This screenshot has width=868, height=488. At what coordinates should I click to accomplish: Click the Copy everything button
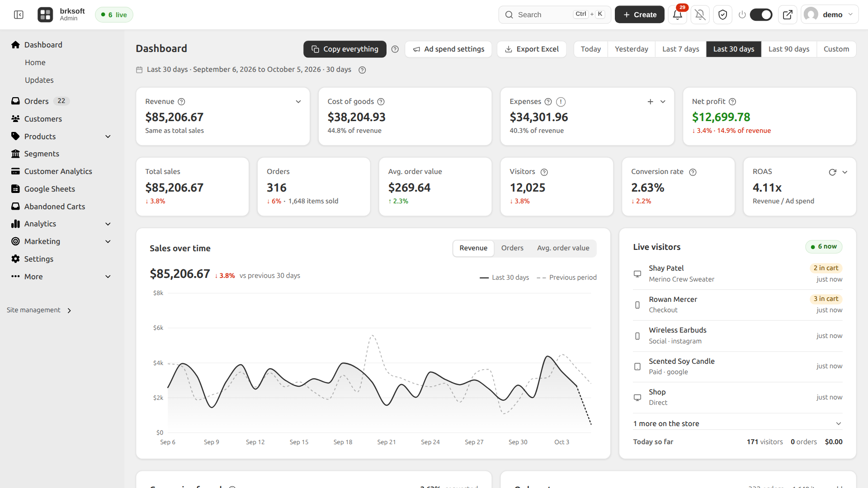click(x=345, y=49)
